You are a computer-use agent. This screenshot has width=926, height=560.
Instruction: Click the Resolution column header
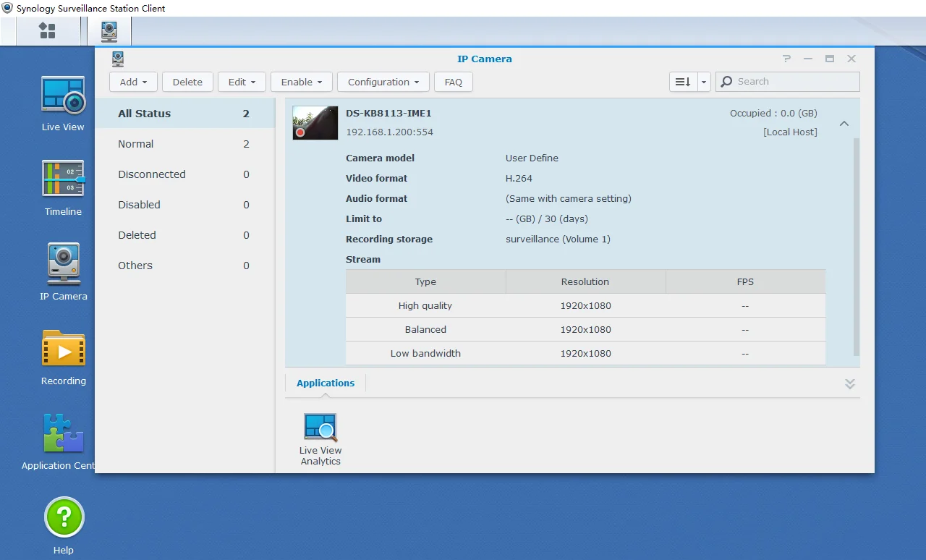[x=585, y=282]
